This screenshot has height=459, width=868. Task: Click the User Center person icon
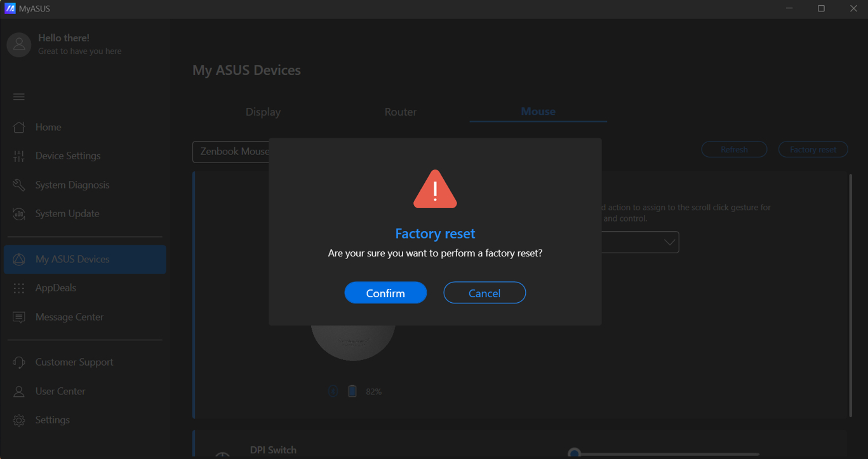(x=19, y=391)
